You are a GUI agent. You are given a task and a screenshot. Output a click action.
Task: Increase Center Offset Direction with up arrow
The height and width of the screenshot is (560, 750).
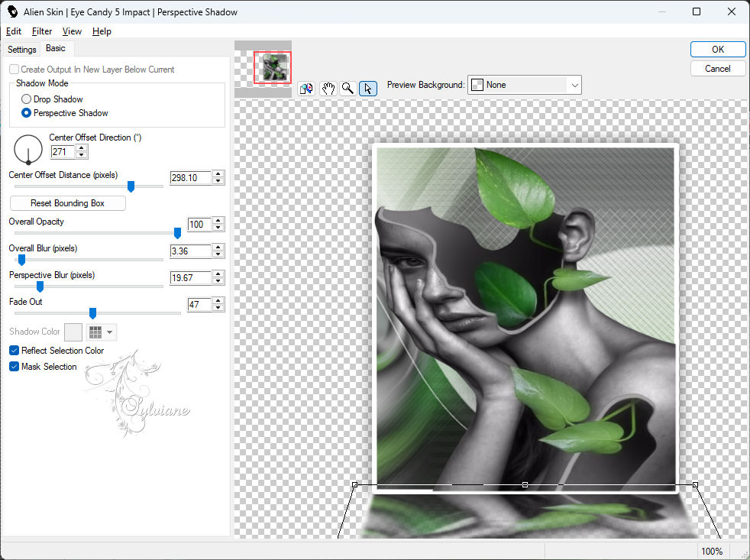tap(82, 148)
